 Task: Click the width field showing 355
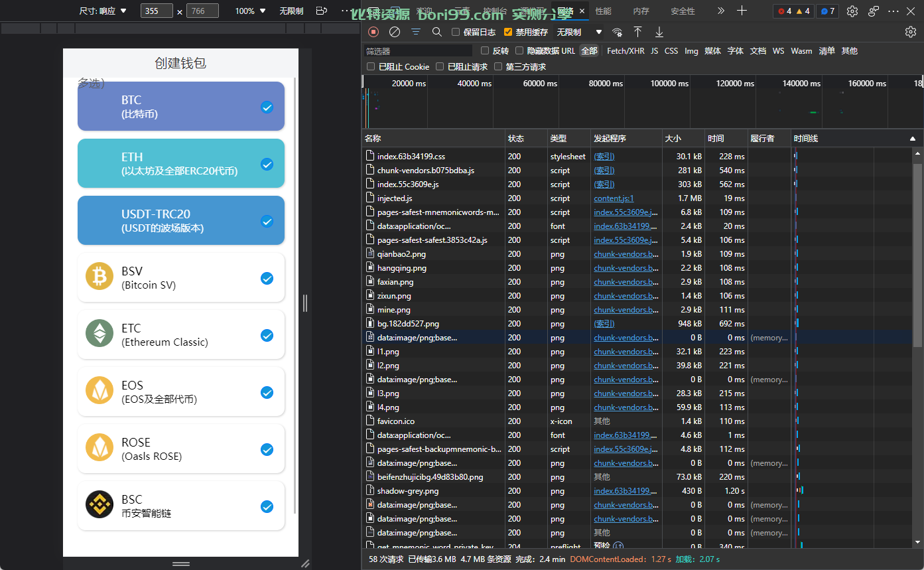[x=157, y=11]
